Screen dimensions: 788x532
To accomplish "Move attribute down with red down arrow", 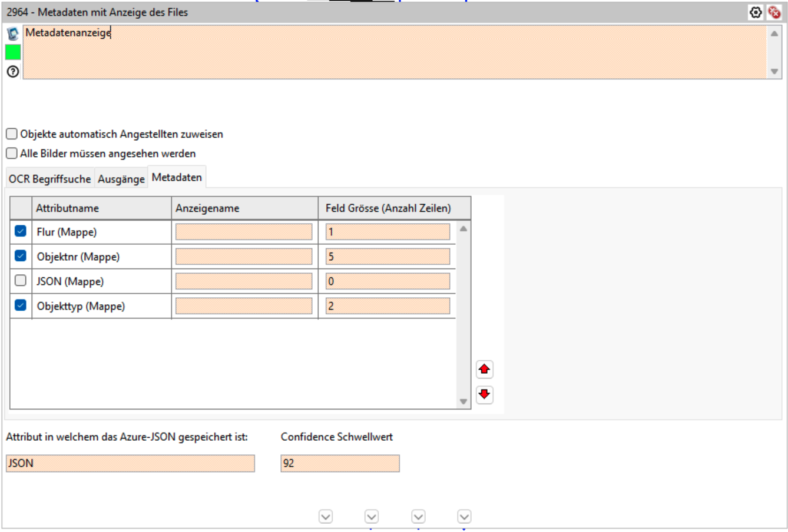I will point(484,394).
